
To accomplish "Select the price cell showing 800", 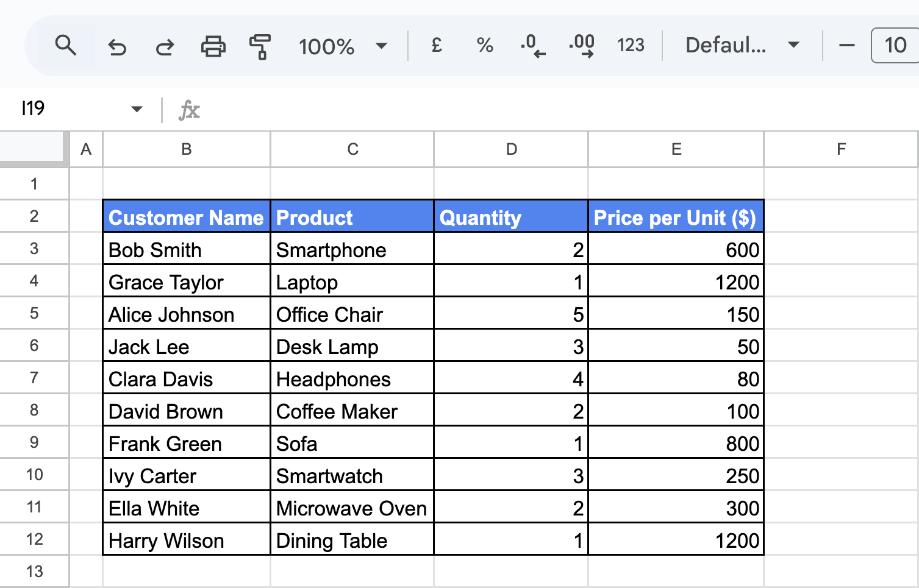I will pos(676,442).
